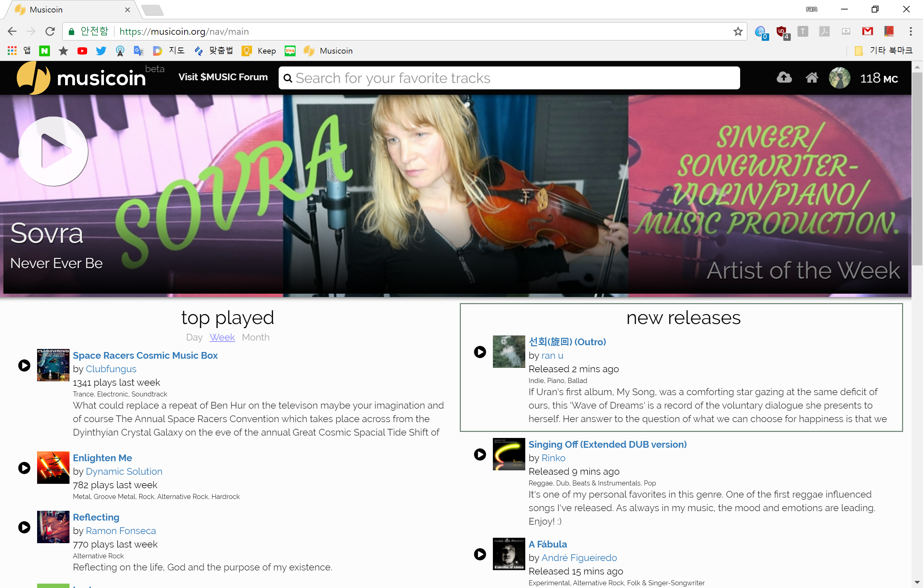Open ran u artist page
Viewport: 923px width, 588px height.
[552, 355]
